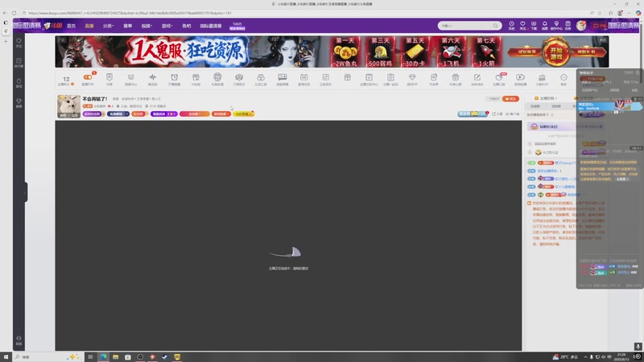Click the browser back arrow

pyautogui.click(x=5, y=13)
